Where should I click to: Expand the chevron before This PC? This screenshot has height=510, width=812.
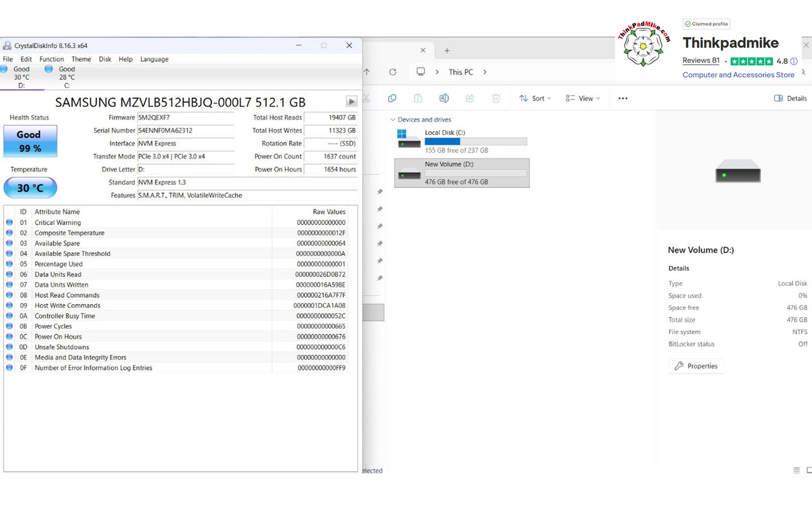tap(437, 72)
